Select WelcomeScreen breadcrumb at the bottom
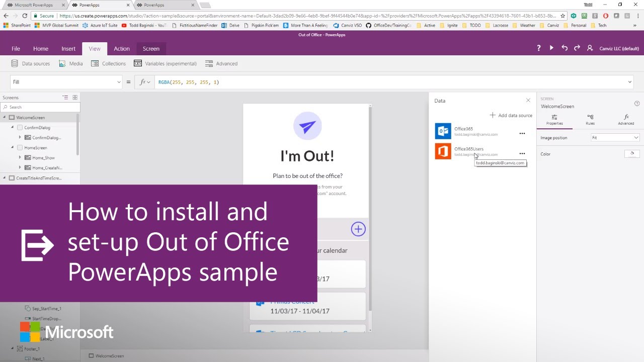This screenshot has height=362, width=644. [x=106, y=356]
